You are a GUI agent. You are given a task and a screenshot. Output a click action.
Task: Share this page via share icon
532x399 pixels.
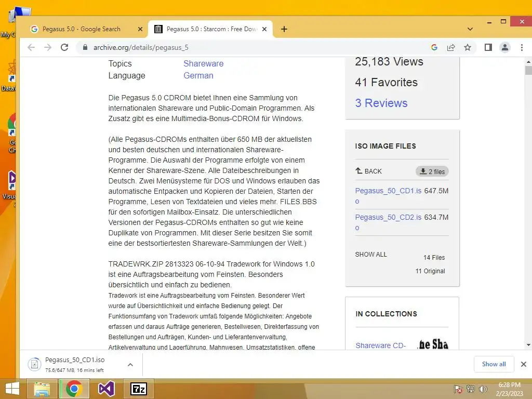point(451,47)
